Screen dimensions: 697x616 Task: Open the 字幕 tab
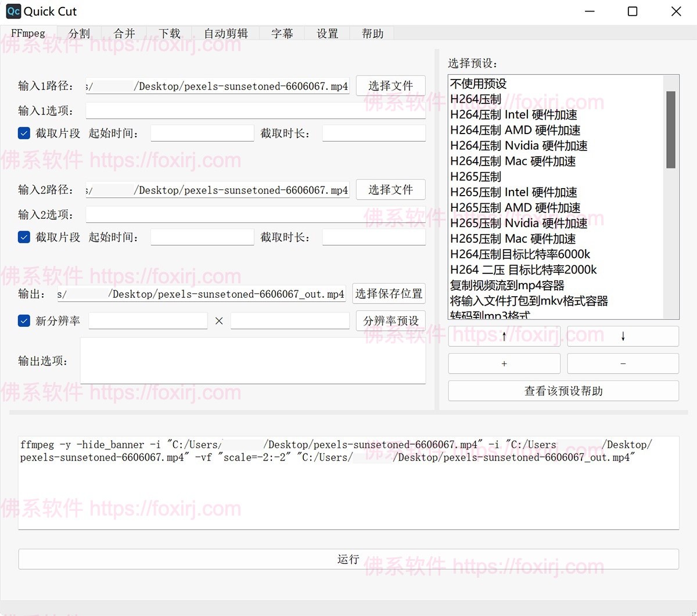[282, 34]
